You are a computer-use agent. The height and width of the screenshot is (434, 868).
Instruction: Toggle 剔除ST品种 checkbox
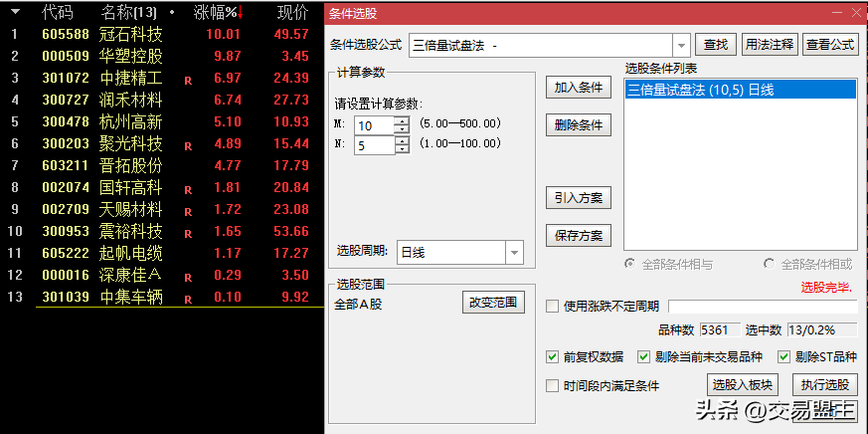point(783,357)
